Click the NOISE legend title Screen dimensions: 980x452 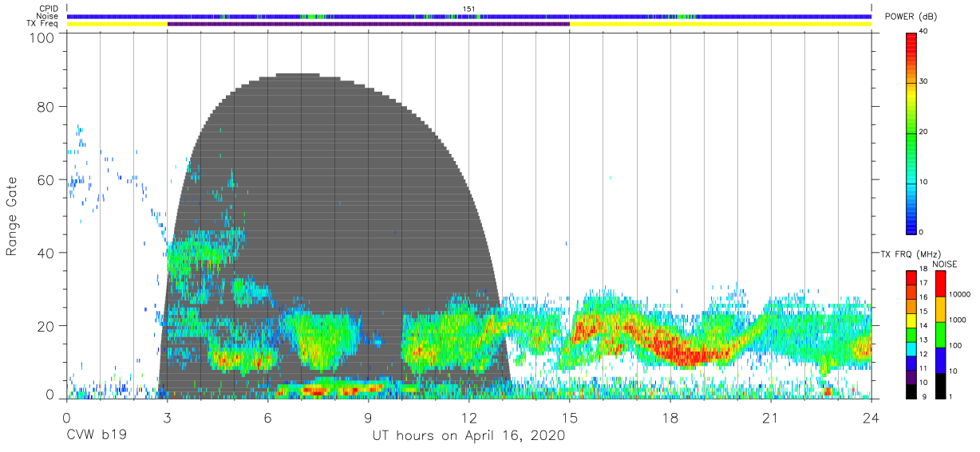pos(943,264)
